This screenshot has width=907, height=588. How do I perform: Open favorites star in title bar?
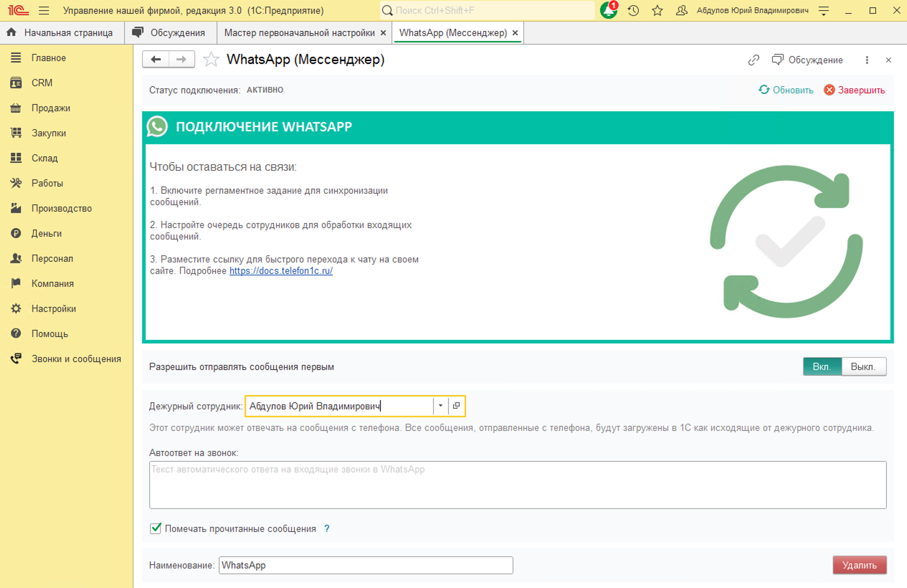[x=657, y=10]
